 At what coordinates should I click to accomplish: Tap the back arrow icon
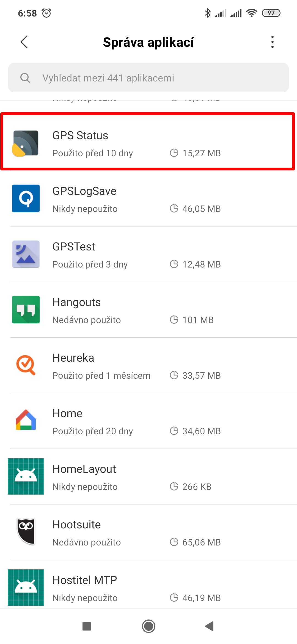tap(24, 42)
